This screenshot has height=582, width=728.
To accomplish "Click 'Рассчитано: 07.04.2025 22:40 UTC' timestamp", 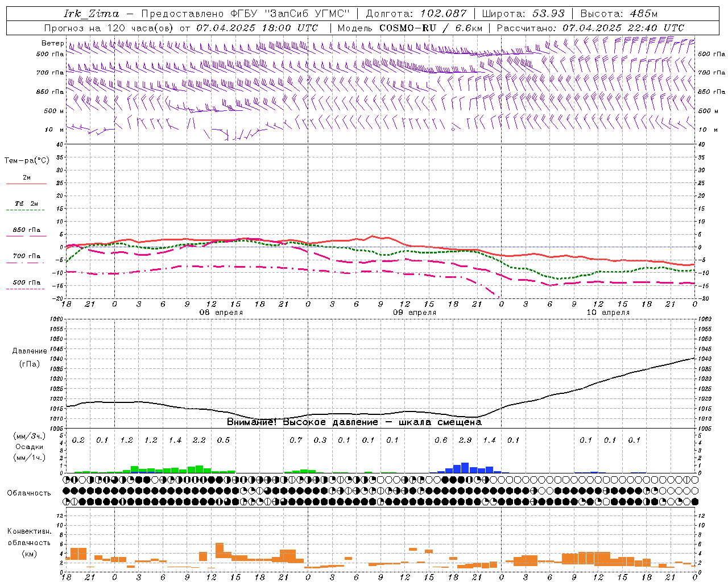I will [590, 28].
